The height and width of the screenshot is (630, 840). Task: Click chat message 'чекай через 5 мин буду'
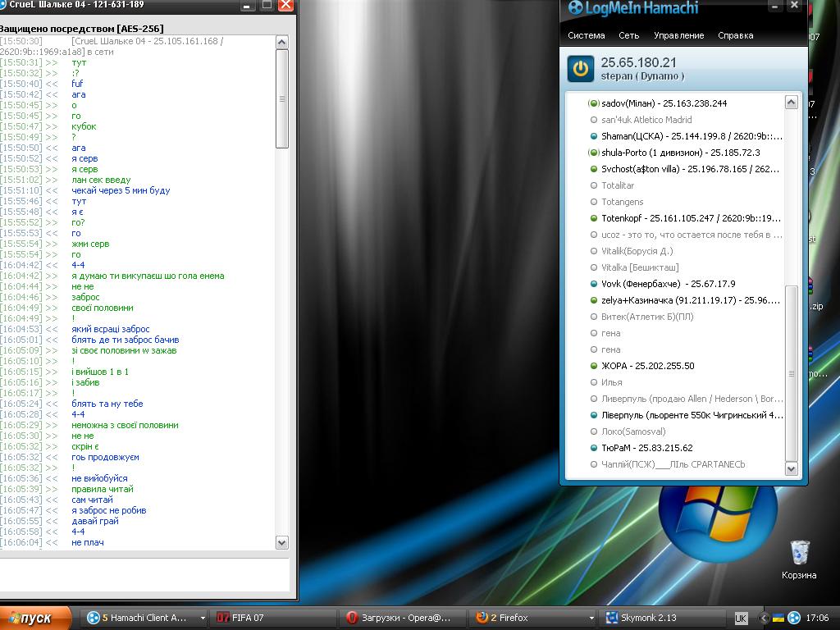point(121,190)
